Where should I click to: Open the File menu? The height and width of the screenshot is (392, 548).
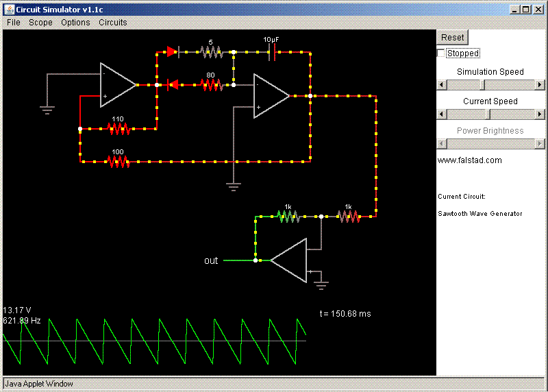[14, 23]
